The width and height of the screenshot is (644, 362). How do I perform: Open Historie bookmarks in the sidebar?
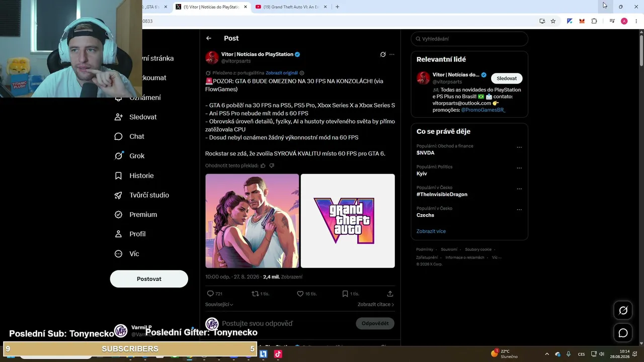134,175
